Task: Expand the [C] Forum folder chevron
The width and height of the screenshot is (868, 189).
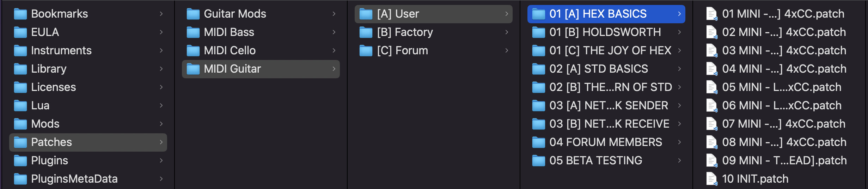Action: click(507, 50)
